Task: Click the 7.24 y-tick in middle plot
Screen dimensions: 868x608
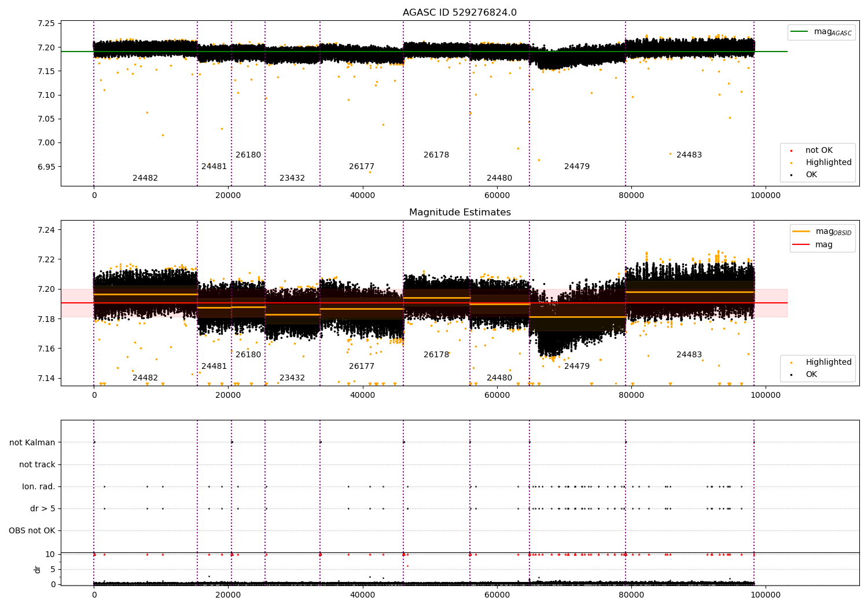Action: [x=46, y=230]
